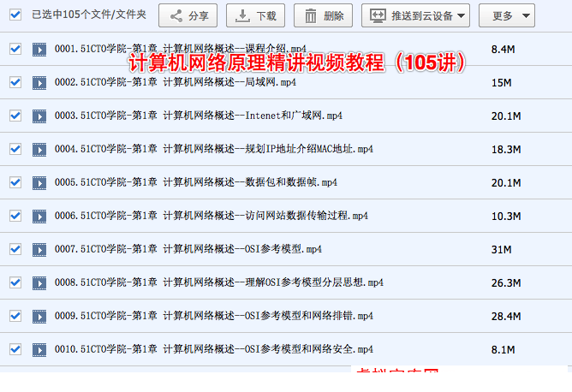The image size is (572, 392).
Task: Click the 下载 download button
Action: pyautogui.click(x=255, y=15)
